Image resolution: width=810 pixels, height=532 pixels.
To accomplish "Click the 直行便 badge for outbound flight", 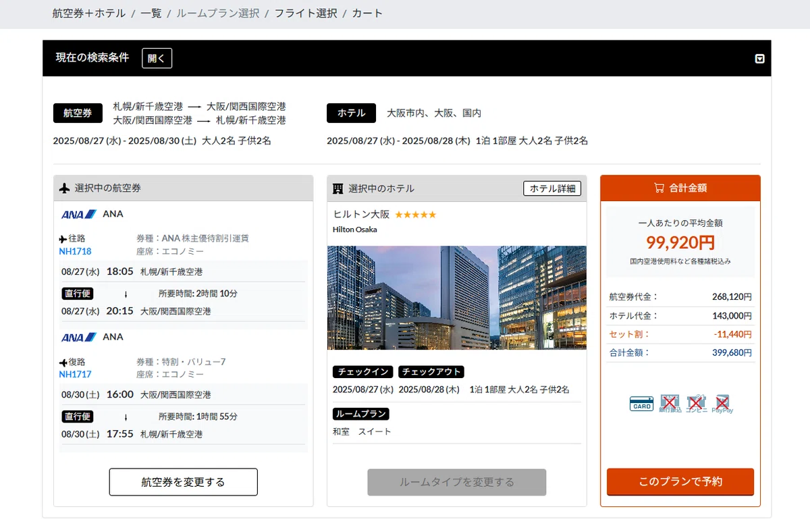I will coord(78,293).
